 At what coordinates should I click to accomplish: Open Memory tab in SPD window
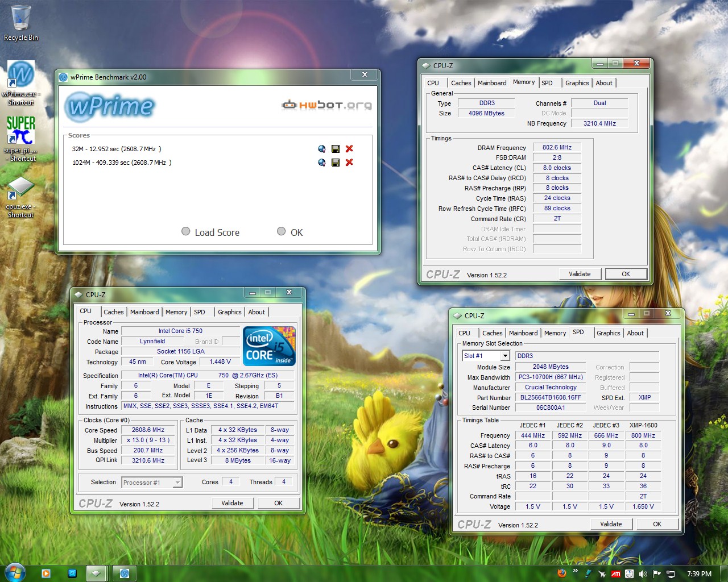[555, 333]
